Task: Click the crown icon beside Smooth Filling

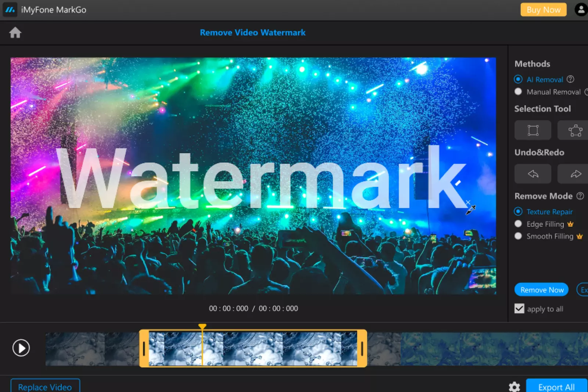Action: (580, 236)
